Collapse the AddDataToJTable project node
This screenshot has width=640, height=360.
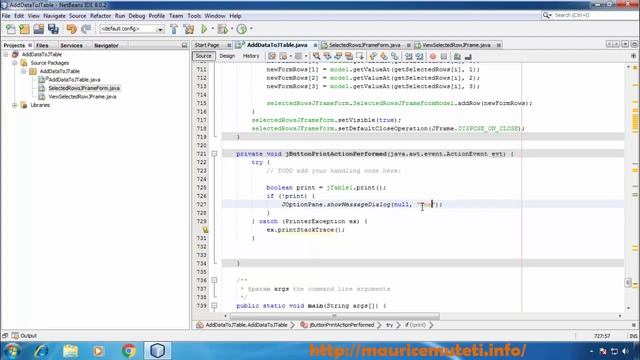(x=6, y=54)
